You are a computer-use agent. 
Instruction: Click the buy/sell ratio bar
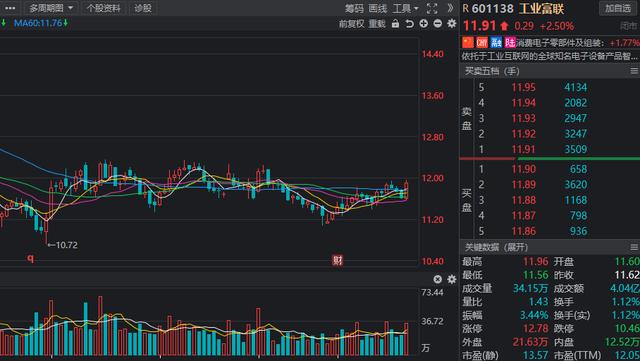click(550, 158)
